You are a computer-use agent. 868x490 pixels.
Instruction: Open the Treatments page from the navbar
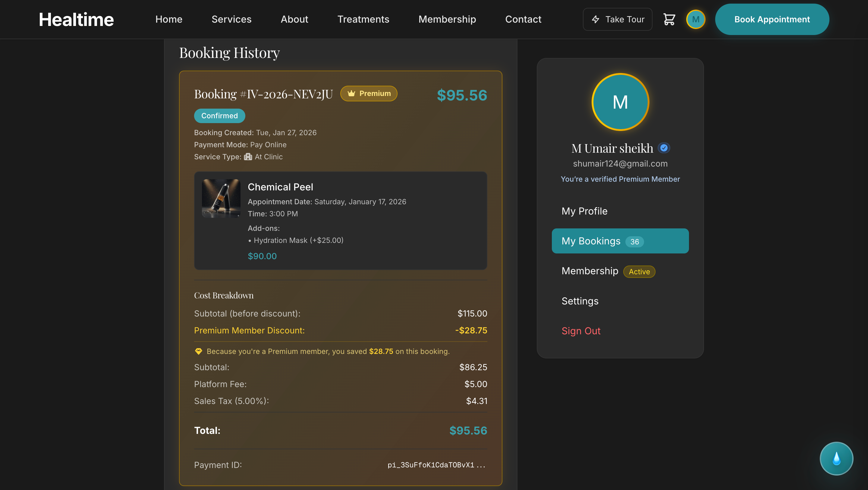point(363,19)
